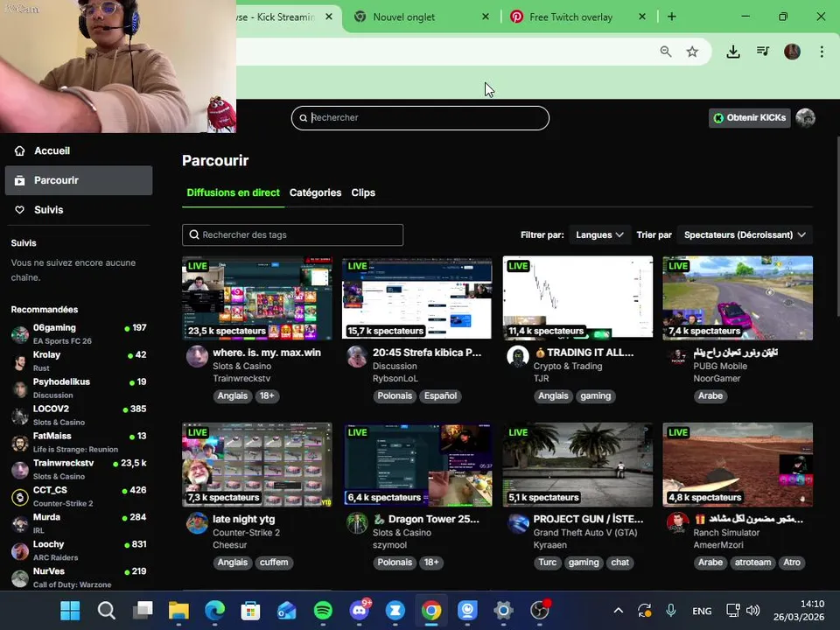Open Spectateurs (Décroissant) sort dropdown

pyautogui.click(x=745, y=234)
